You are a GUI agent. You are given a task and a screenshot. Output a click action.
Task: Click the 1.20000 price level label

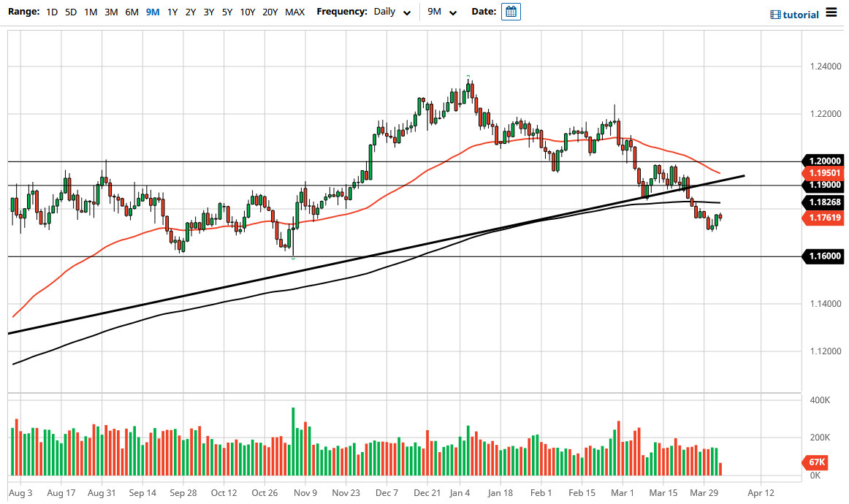[x=823, y=161]
